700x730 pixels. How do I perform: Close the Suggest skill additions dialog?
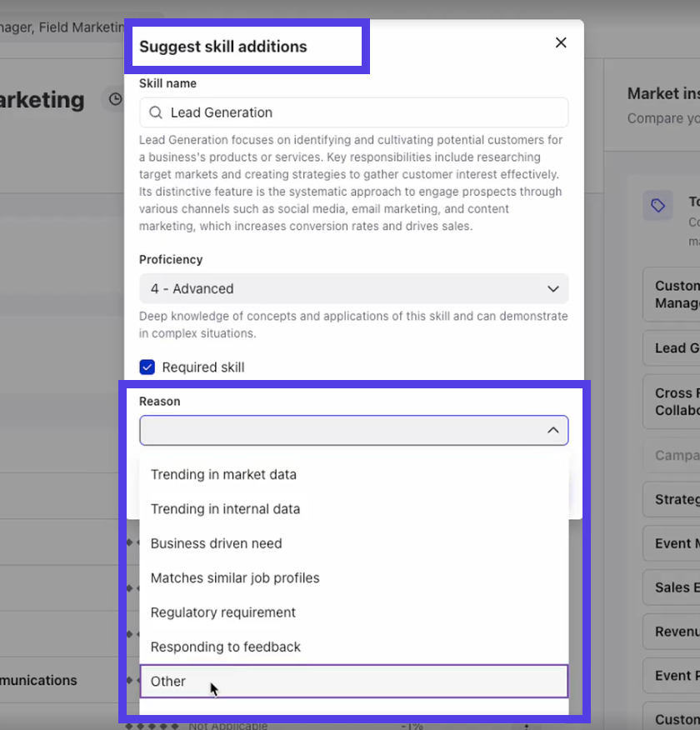[561, 42]
